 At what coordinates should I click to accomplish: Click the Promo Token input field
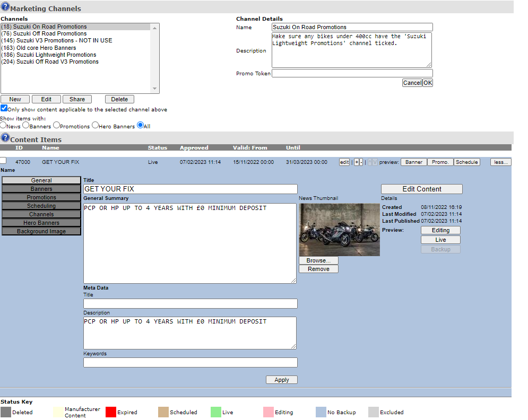click(352, 73)
